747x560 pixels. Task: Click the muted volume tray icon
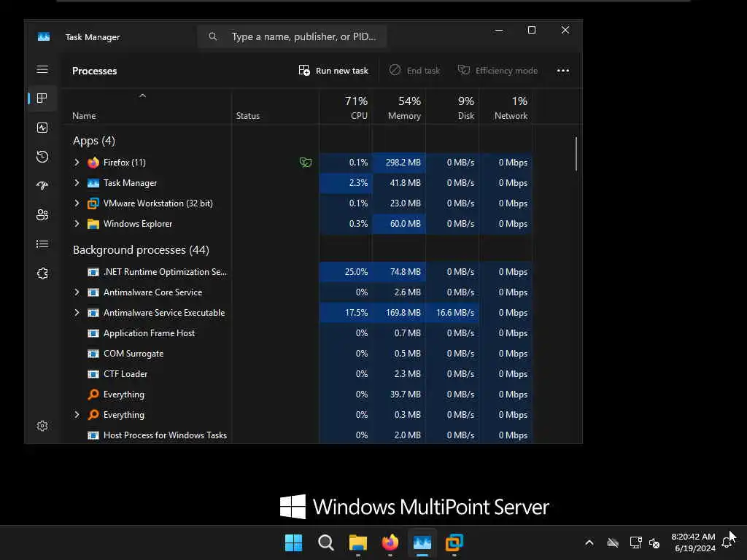(x=654, y=542)
